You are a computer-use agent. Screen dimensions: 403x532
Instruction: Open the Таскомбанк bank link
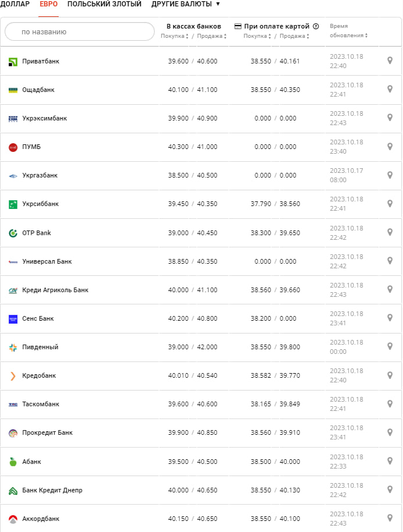coord(41,404)
